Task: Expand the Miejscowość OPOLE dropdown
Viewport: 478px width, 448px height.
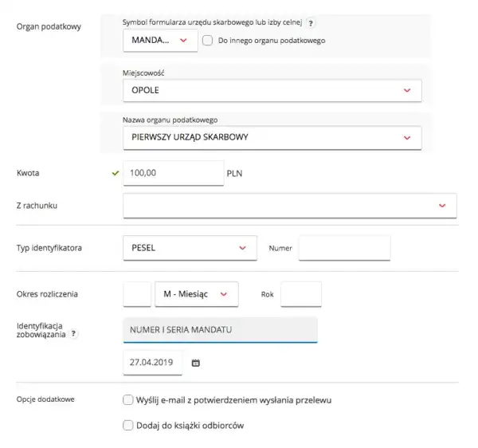Action: coord(272,91)
